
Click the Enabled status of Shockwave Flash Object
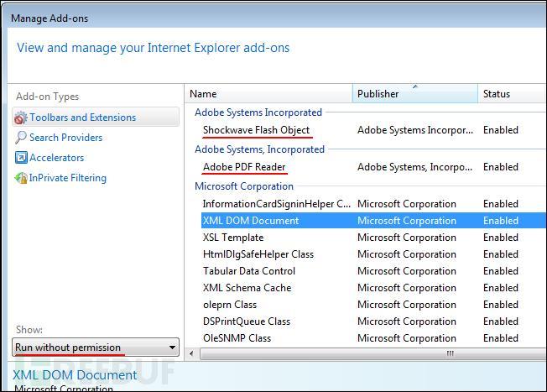coord(501,130)
